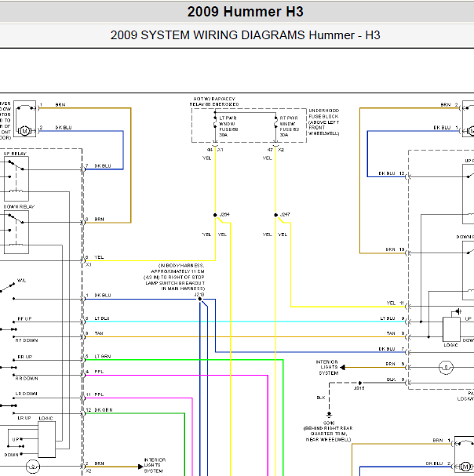
Task: Click the J213 splice label
Action: tap(199, 295)
